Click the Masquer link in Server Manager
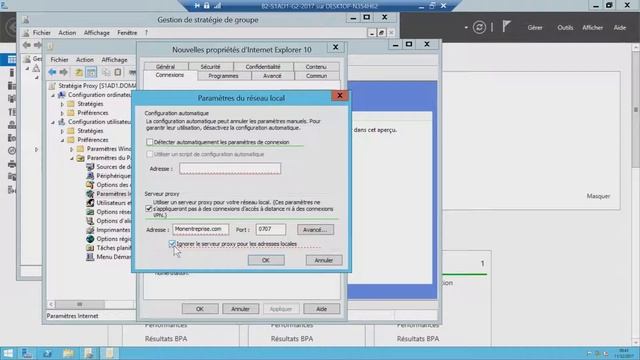Viewport: 640px width, 360px height. pos(598,196)
